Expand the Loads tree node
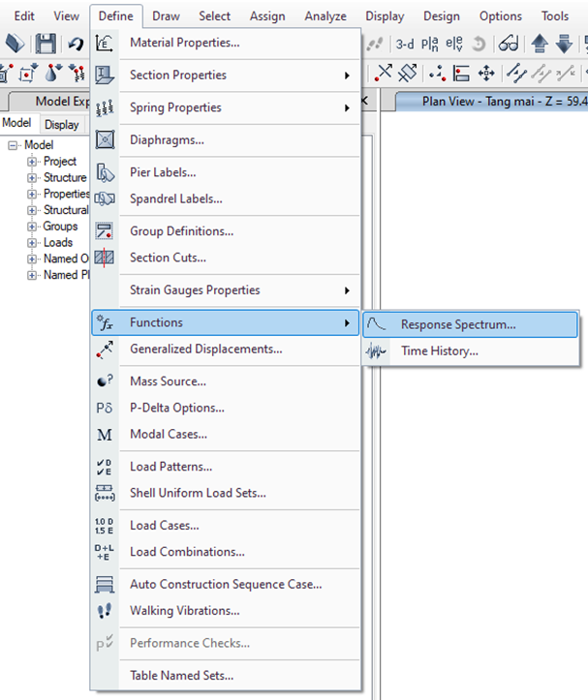Screen dimensions: 588x700 coord(33,242)
